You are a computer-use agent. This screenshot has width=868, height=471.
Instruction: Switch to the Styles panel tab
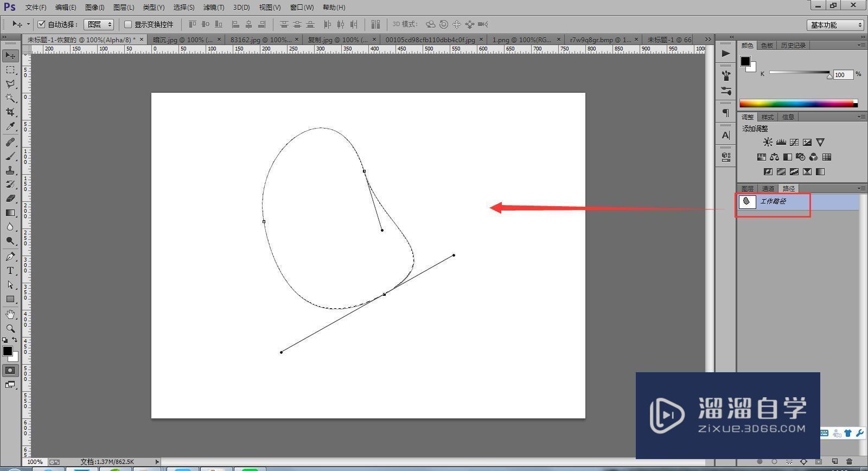768,117
